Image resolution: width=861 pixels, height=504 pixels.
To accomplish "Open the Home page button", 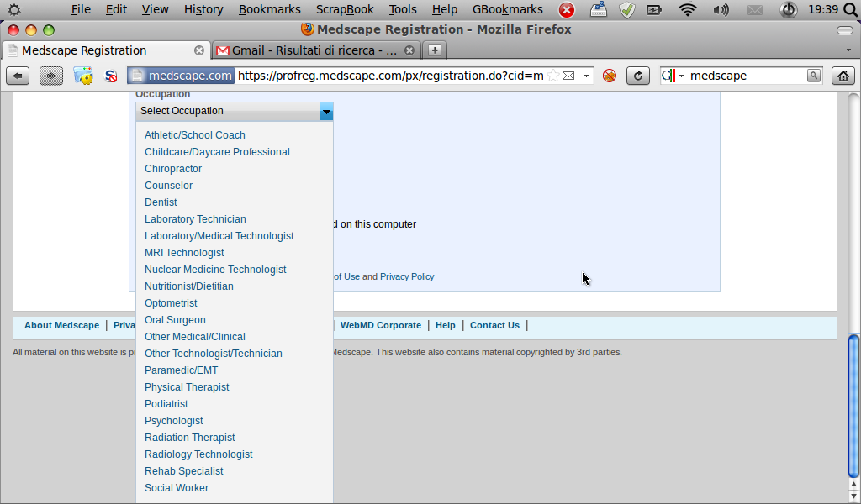I will pyautogui.click(x=843, y=76).
